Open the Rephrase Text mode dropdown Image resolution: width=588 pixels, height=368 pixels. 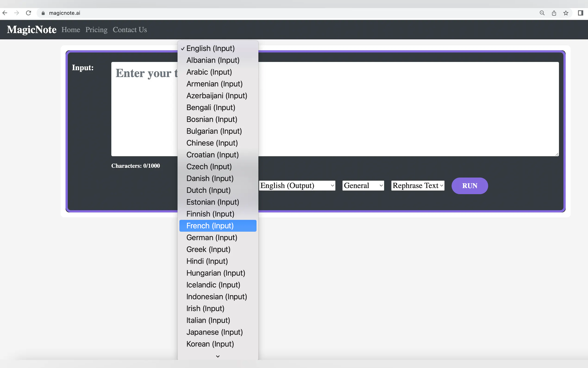[x=417, y=185]
